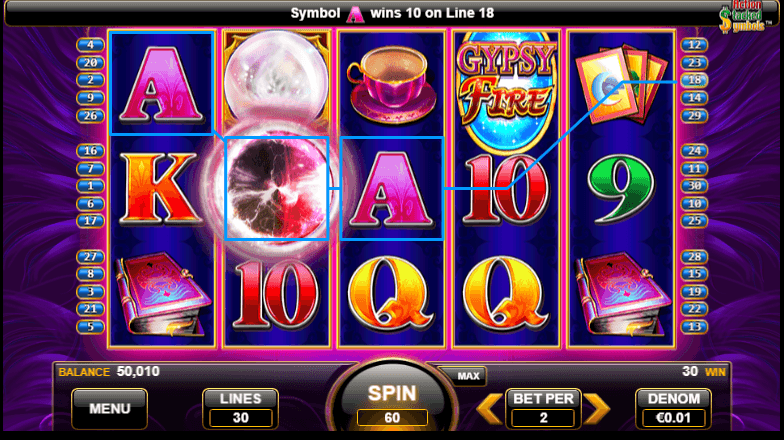Click the tarot cards symbol
This screenshot has width=784, height=440.
pyautogui.click(x=621, y=85)
